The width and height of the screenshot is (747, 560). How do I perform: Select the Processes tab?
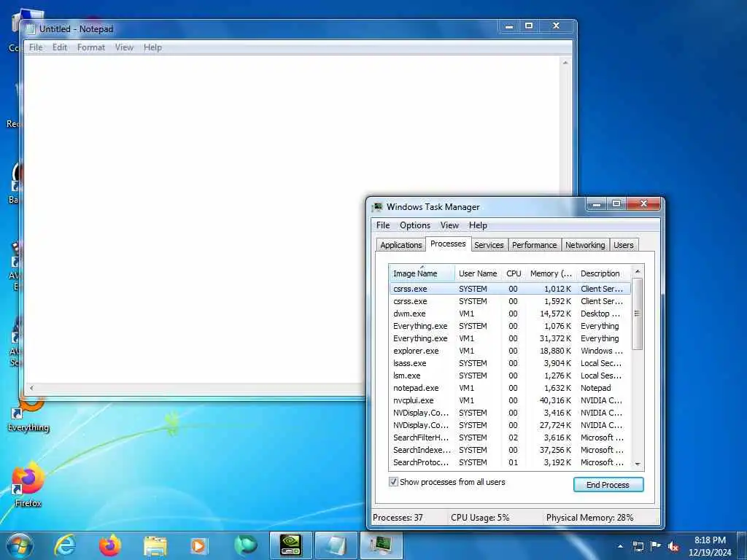coord(448,244)
